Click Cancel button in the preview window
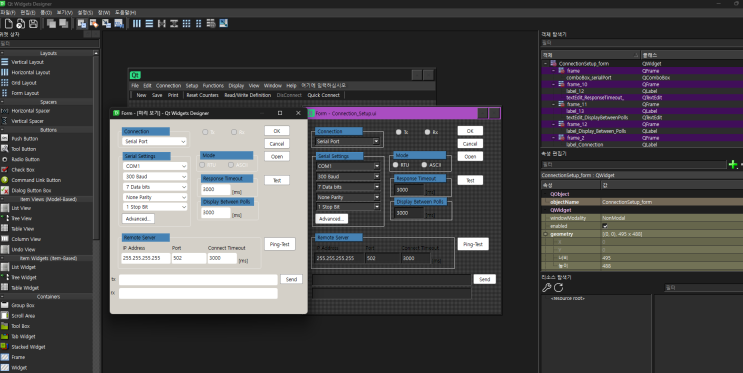This screenshot has width=743, height=373. pos(277,144)
